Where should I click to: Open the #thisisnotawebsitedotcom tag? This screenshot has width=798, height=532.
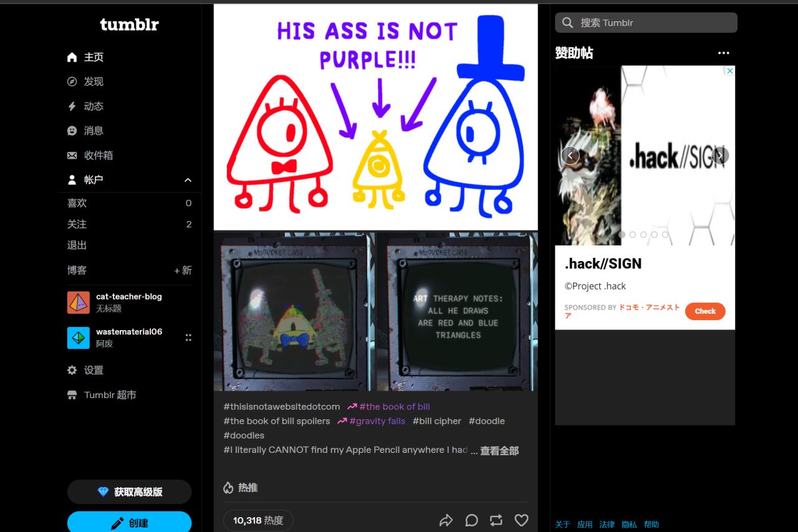tap(282, 407)
